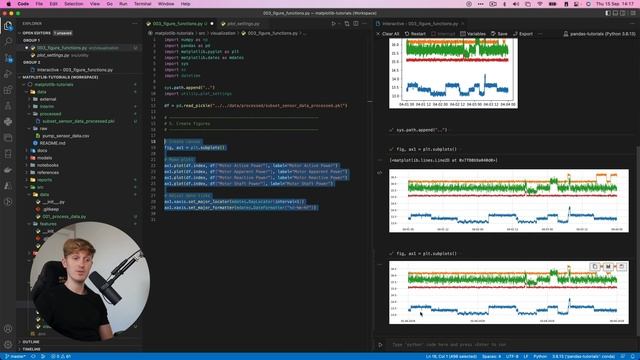Click the Ln 18, Col 1 cursor position
The height and width of the screenshot is (360, 640).
451,356
